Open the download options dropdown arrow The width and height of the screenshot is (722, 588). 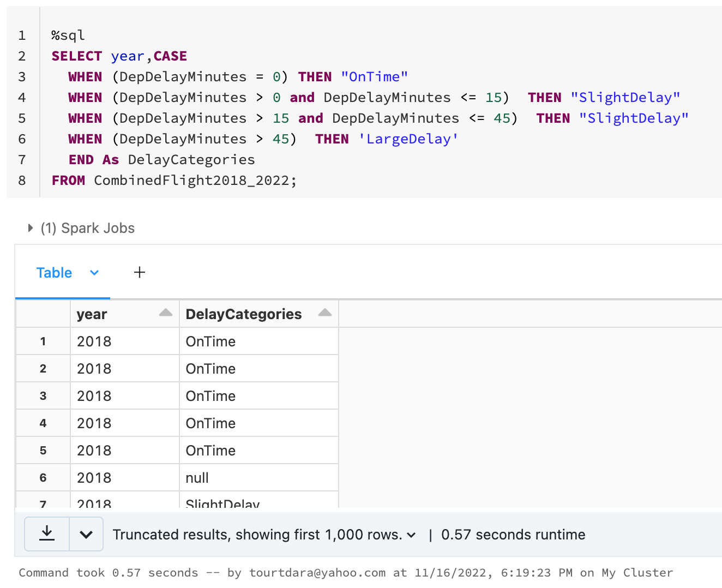86,535
